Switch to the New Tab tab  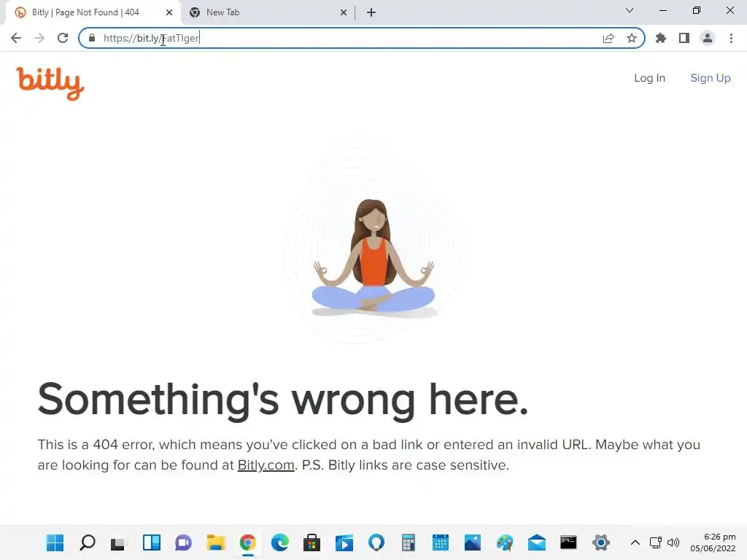(x=268, y=12)
